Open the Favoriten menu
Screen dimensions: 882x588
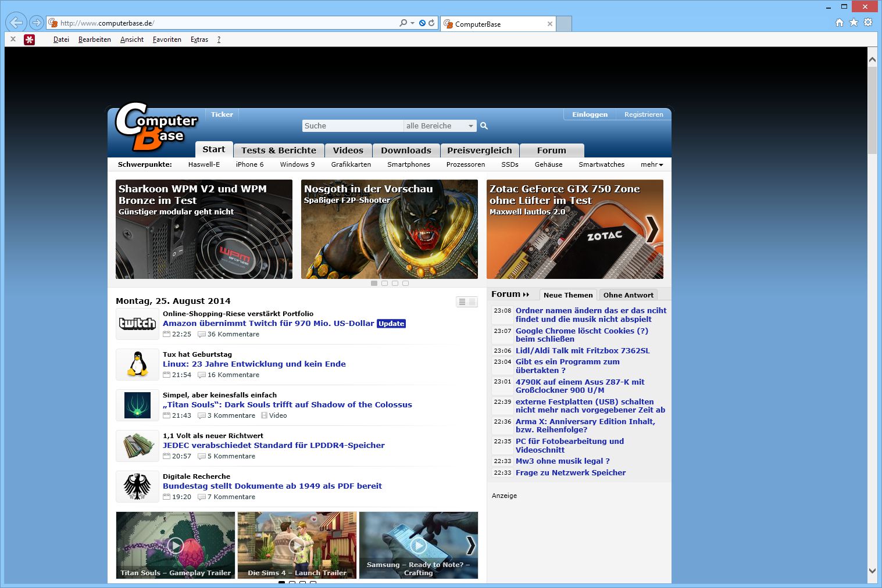pyautogui.click(x=167, y=40)
